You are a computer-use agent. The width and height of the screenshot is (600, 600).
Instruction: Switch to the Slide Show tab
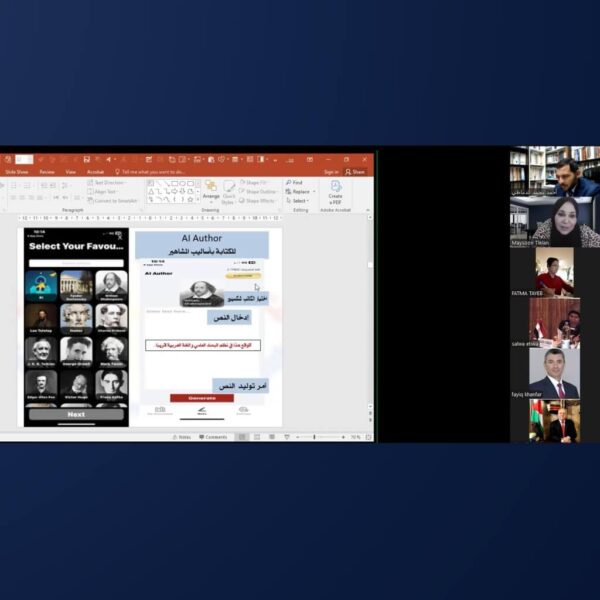[x=16, y=171]
